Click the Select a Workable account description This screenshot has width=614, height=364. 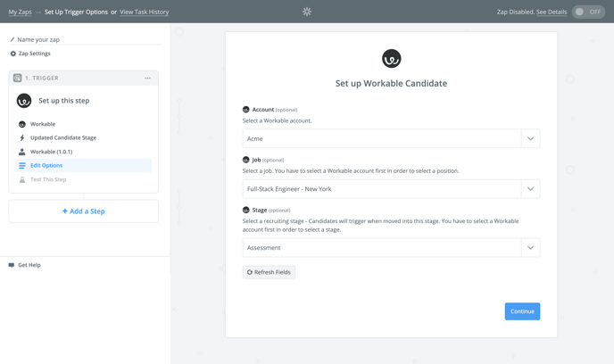[x=277, y=120]
